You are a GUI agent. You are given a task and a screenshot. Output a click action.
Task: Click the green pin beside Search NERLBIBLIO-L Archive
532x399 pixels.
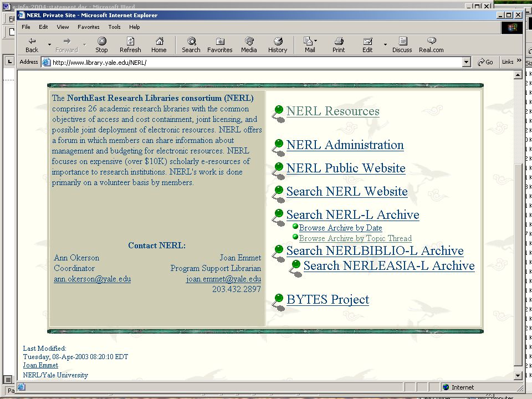pos(279,253)
